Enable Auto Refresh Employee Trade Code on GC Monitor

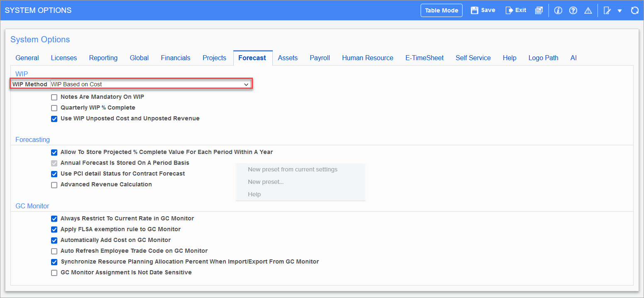coord(54,251)
